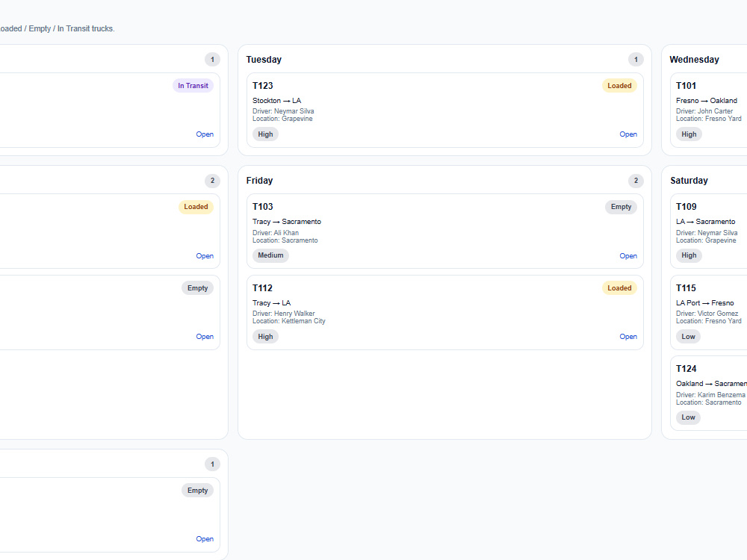Click the LA → Sacramento route text
This screenshot has height=560, width=747.
point(706,222)
